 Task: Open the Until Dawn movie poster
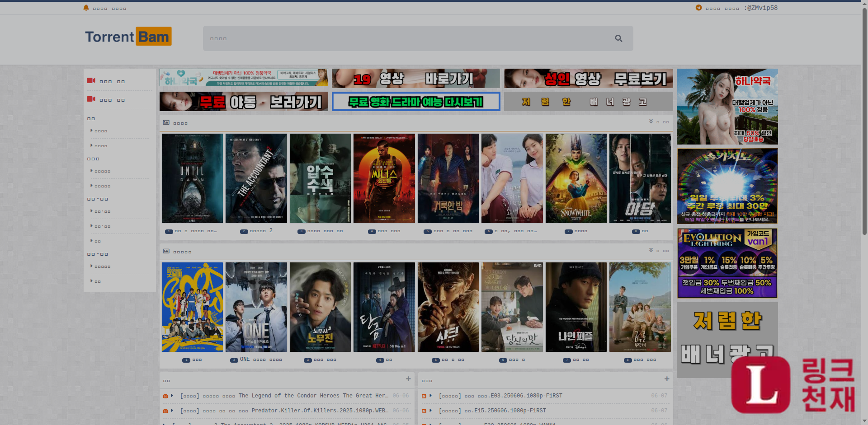click(193, 178)
